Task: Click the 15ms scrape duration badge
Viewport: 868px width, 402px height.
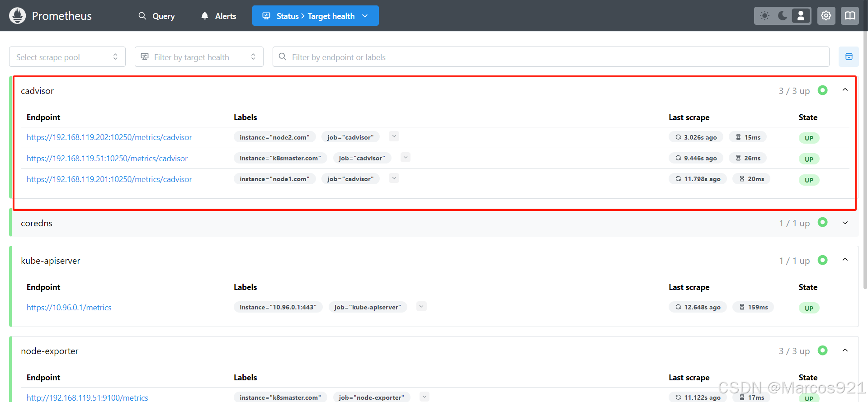Action: point(748,137)
